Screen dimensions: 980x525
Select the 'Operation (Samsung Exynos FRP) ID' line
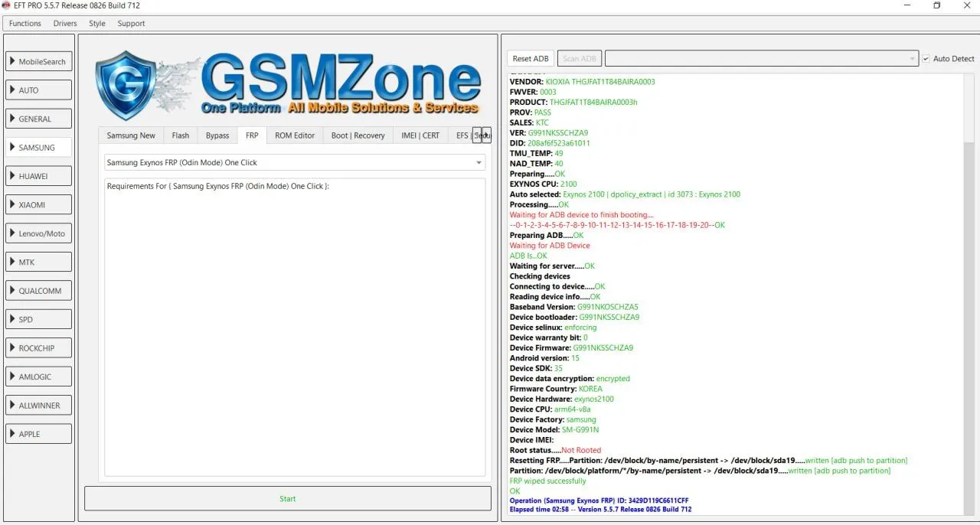coord(599,501)
